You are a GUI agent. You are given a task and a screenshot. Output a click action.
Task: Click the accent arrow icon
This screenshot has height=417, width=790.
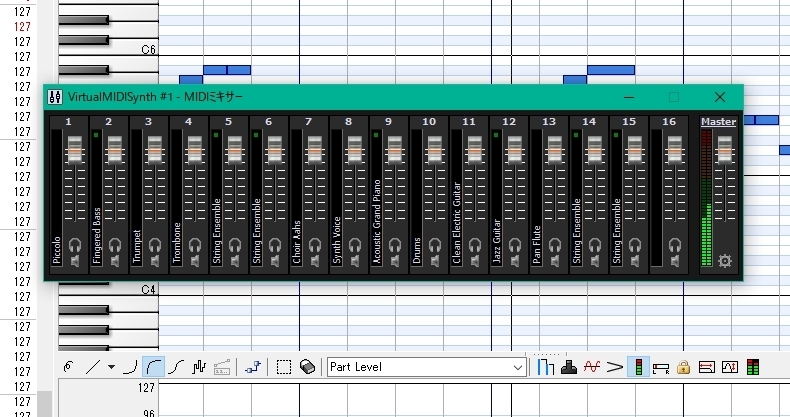point(615,367)
